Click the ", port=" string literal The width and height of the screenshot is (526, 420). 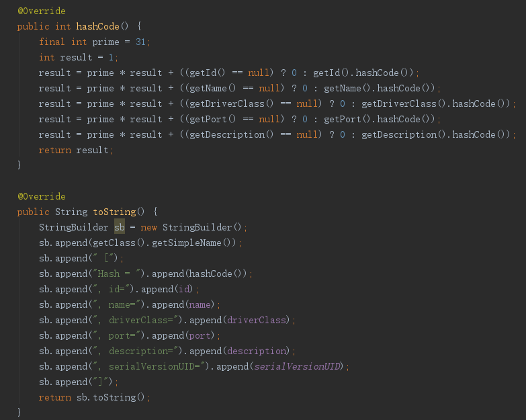coord(117,335)
